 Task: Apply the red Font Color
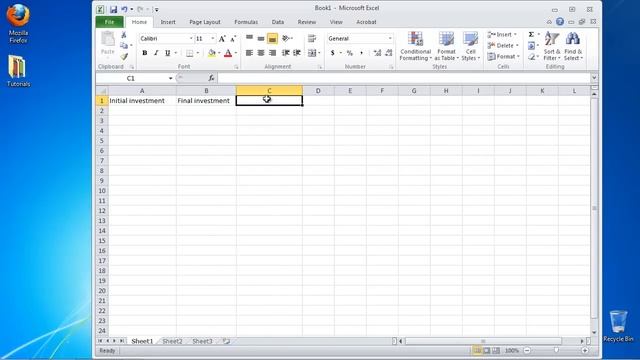[228, 53]
